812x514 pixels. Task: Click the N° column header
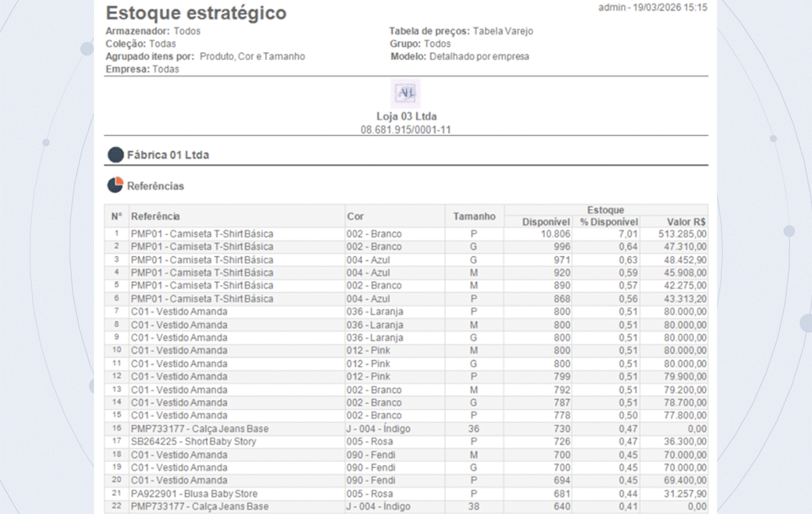pos(117,216)
